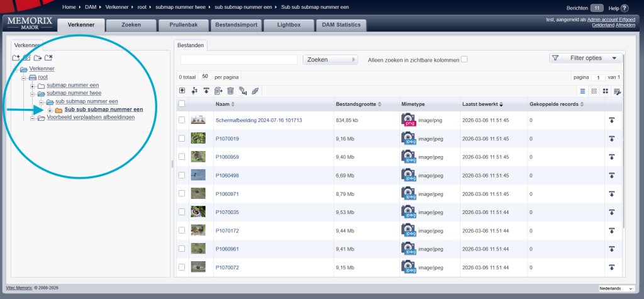Image resolution: width=644 pixels, height=299 pixels.
Task: Click the new folder icon in Verkenner
Action: [16, 58]
